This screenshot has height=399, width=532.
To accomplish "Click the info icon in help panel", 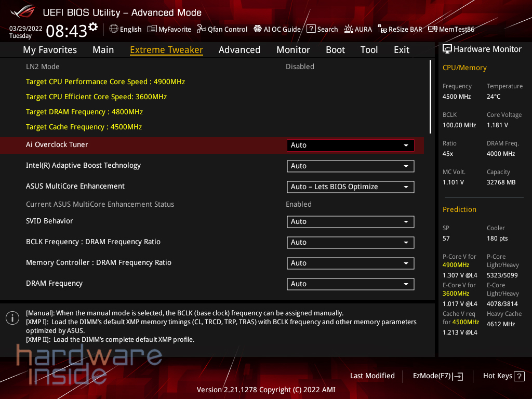I will (x=12, y=318).
